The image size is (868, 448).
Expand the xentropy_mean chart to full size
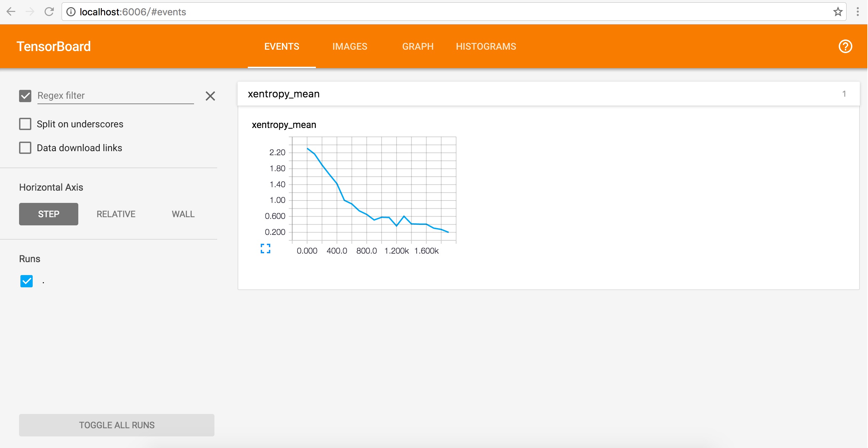click(265, 249)
